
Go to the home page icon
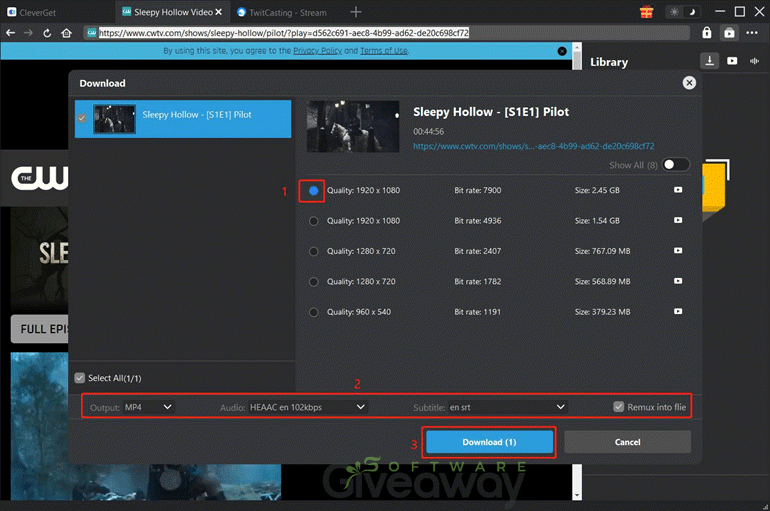[66, 33]
